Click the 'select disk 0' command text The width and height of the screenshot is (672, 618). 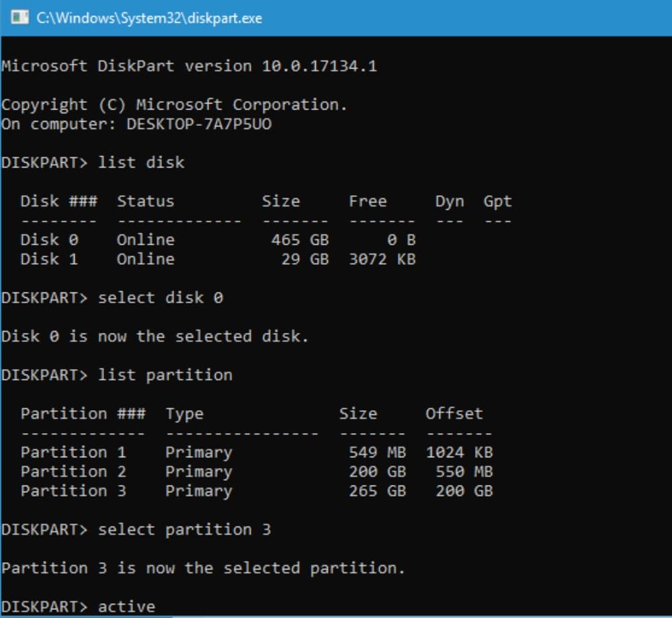[x=161, y=297]
